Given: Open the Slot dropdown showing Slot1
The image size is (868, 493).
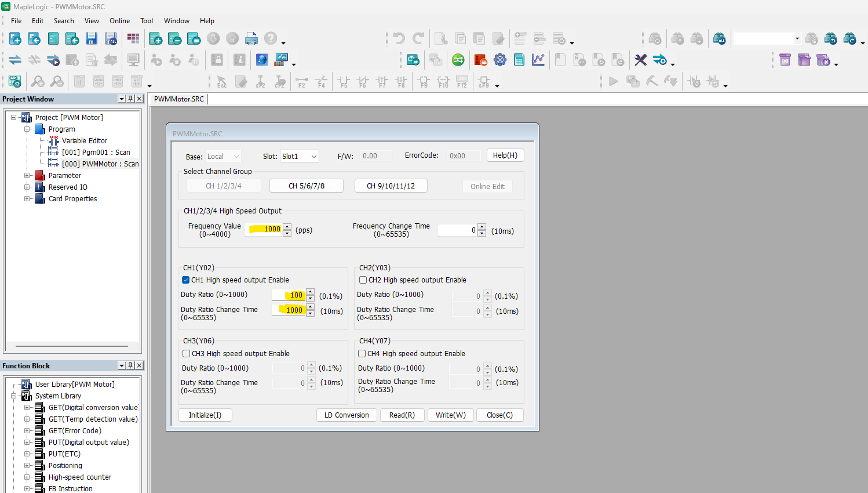Looking at the screenshot, I should pyautogui.click(x=299, y=156).
